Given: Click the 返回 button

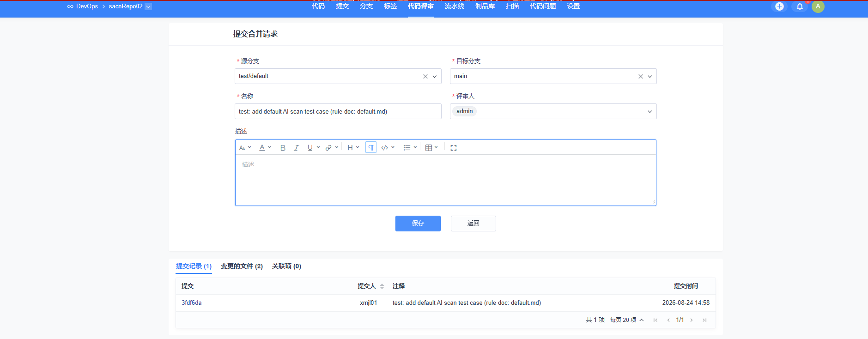Looking at the screenshot, I should coord(473,224).
